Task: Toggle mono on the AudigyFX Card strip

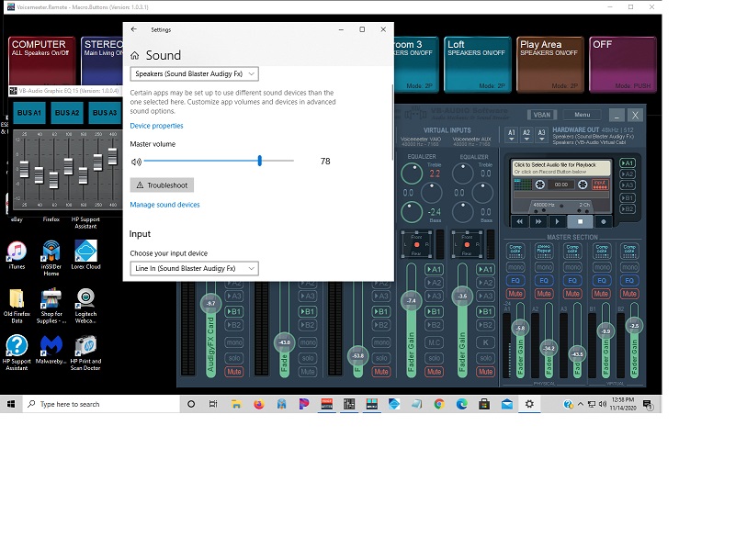Action: [234, 342]
